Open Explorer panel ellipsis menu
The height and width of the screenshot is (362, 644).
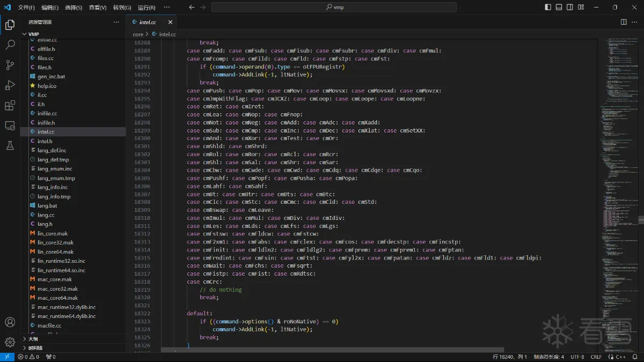click(116, 22)
